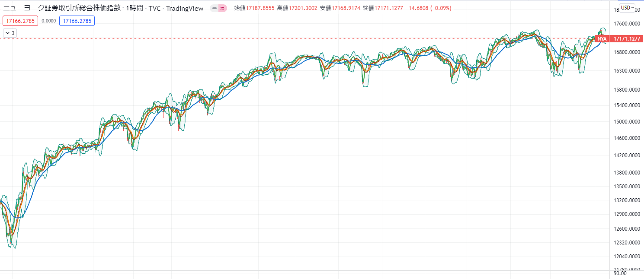Collapse the indicator legend showing 3
The height and width of the screenshot is (279, 644).
[10, 33]
